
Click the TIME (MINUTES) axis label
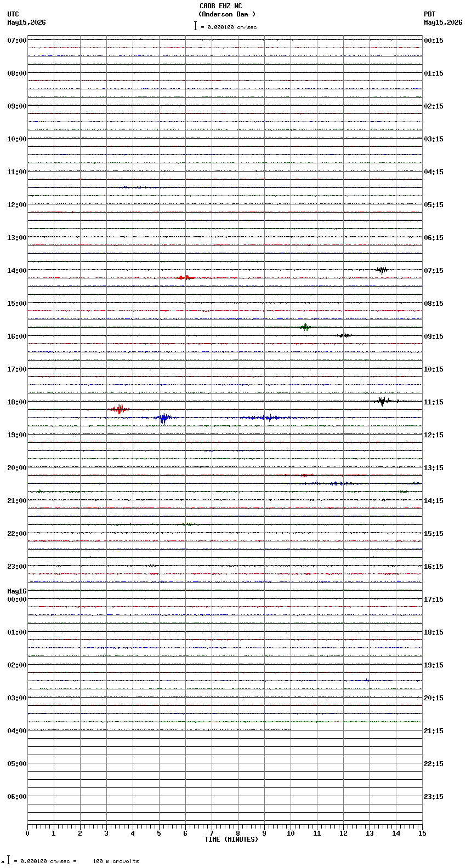231,840
